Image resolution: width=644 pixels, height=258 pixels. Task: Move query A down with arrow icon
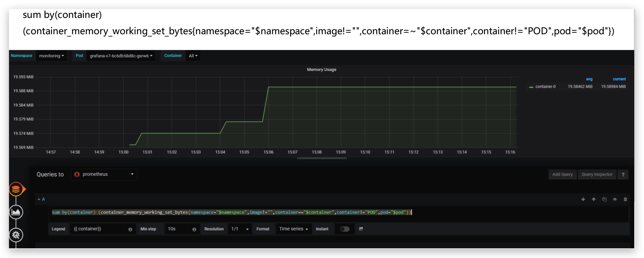pyautogui.click(x=583, y=199)
